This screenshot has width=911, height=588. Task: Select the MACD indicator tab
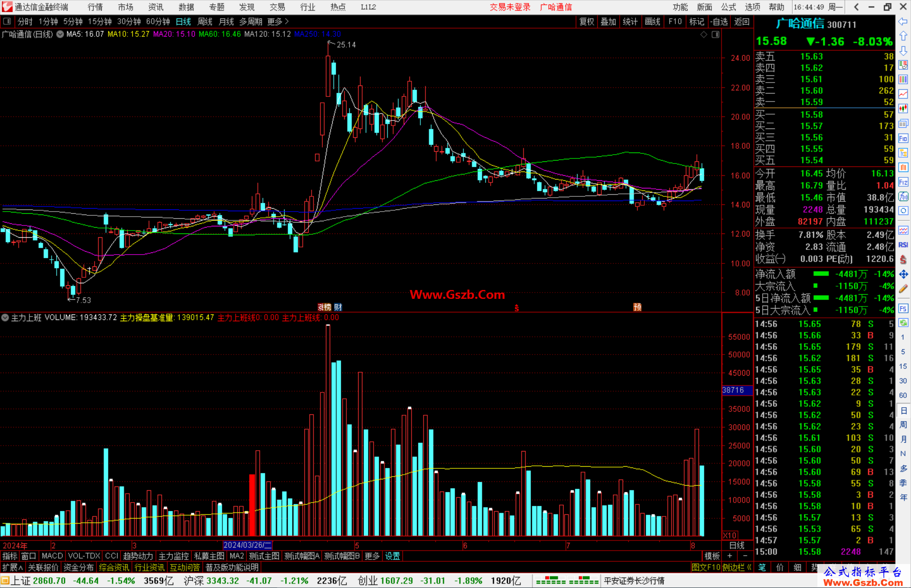tap(52, 556)
